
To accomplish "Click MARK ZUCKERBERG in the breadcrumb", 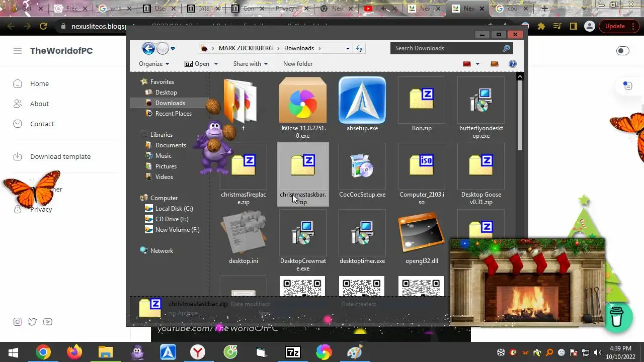I will (x=246, y=48).
